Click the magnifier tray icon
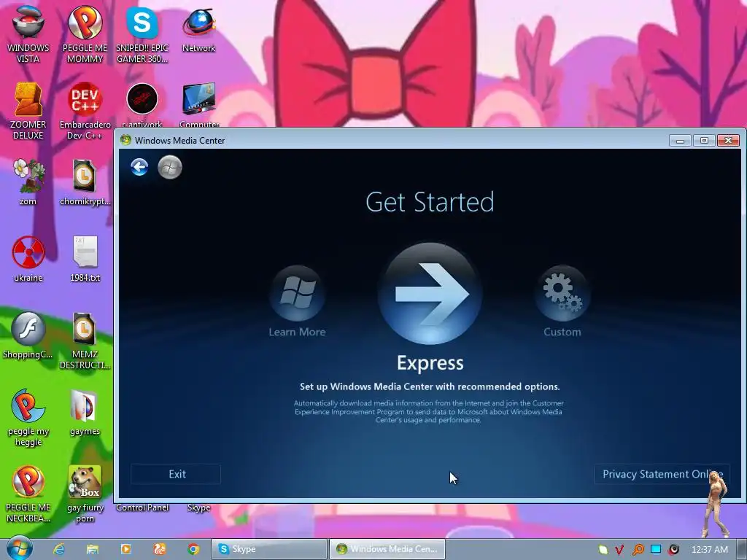The image size is (747, 560). pos(638,550)
